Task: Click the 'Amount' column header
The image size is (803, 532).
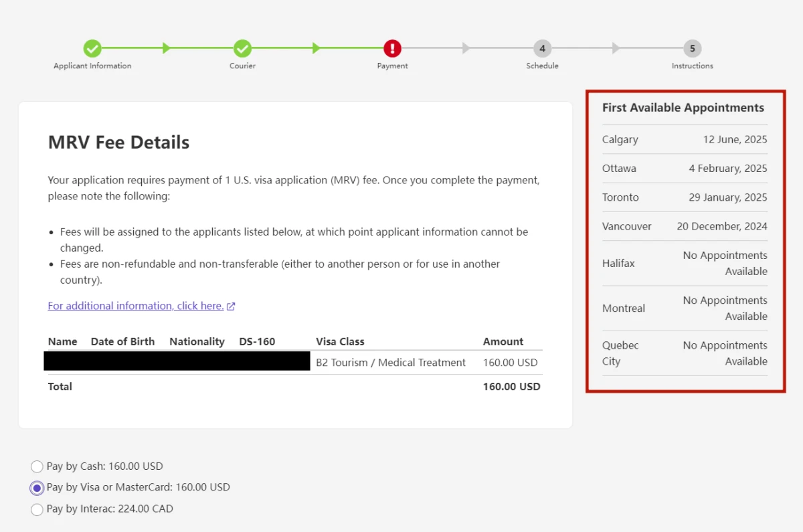Action: [503, 341]
